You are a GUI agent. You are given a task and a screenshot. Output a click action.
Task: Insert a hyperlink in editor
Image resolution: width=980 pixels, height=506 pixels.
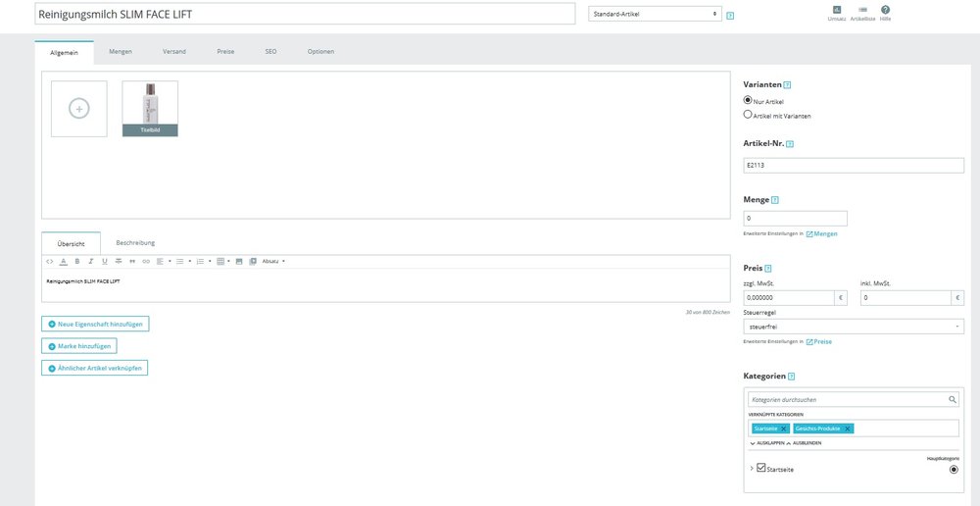point(146,261)
